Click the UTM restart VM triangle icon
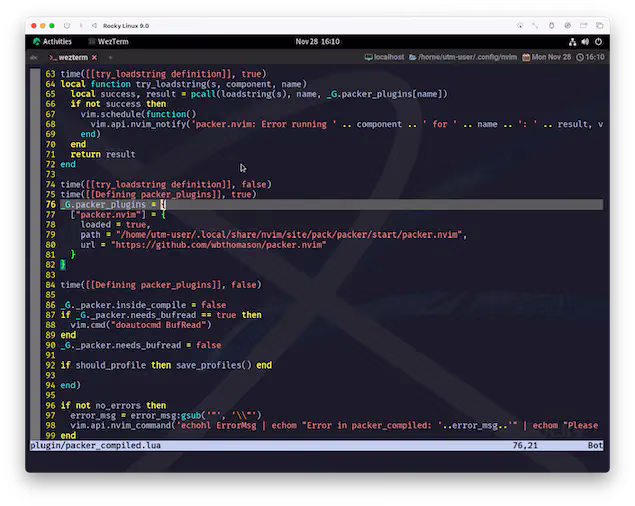The width and height of the screenshot is (635, 506). coord(94,26)
